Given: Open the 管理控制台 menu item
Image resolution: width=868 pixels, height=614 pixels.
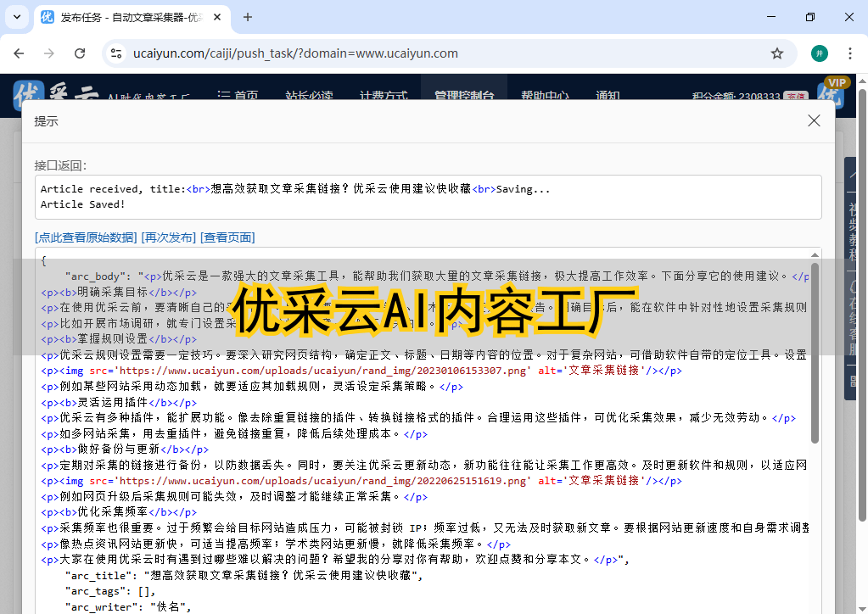Looking at the screenshot, I should click(463, 96).
